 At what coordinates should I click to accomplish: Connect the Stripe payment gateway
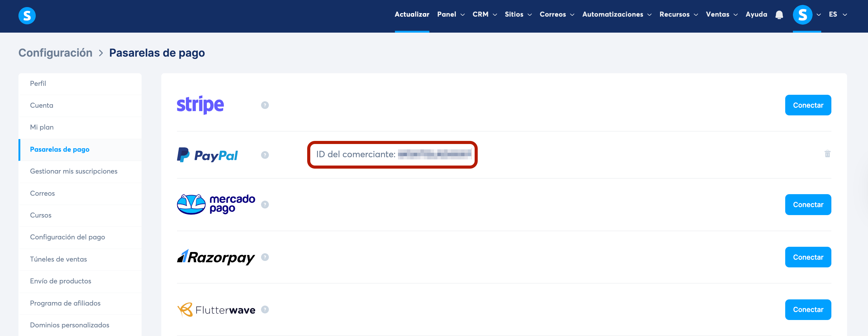click(808, 105)
